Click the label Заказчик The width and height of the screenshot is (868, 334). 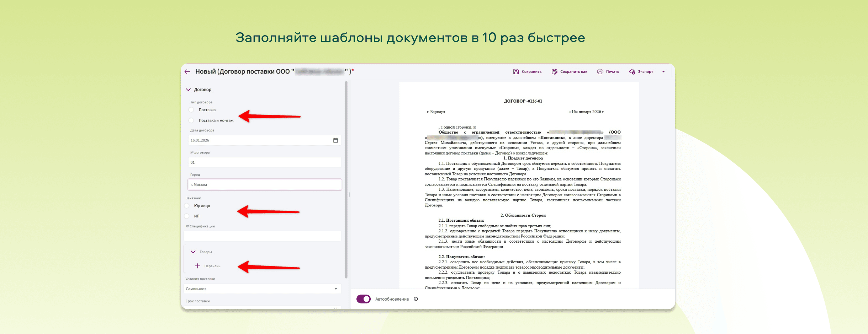193,198
